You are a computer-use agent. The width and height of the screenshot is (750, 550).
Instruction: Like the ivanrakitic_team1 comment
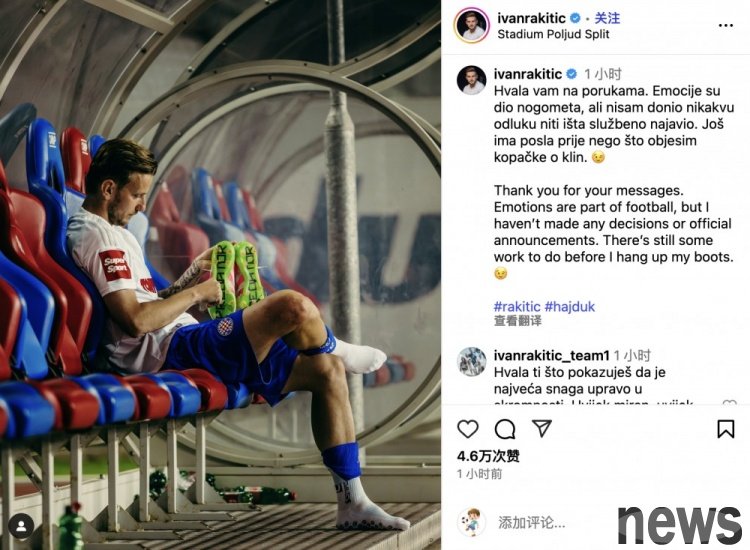point(729,403)
